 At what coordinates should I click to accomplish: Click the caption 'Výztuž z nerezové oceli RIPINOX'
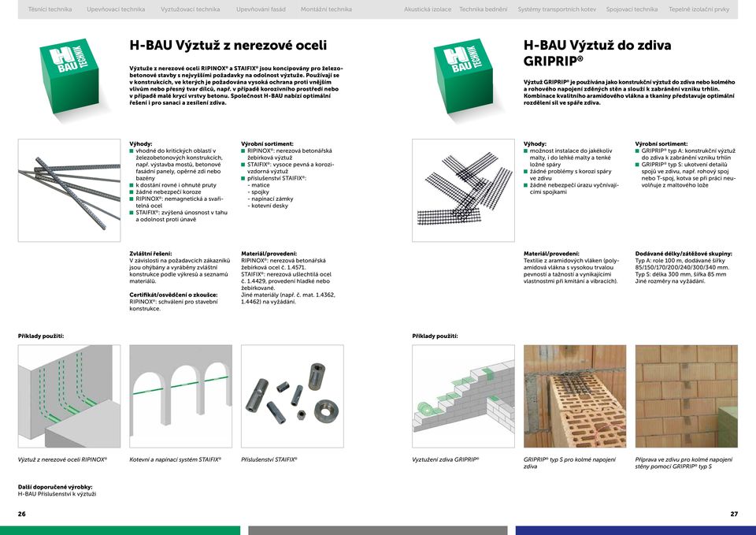[63, 459]
